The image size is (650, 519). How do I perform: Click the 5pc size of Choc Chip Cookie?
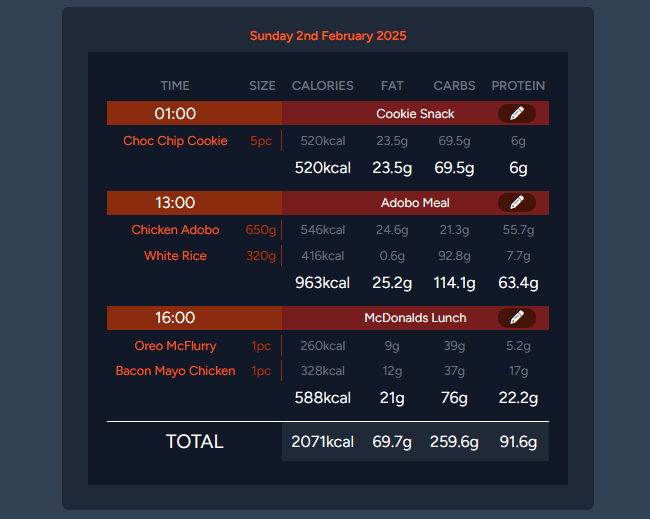click(261, 141)
